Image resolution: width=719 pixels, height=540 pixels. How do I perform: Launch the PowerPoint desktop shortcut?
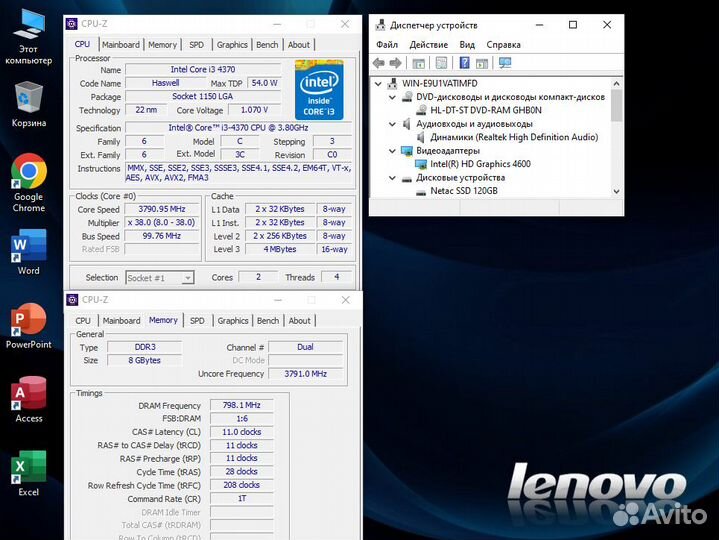pos(28,326)
